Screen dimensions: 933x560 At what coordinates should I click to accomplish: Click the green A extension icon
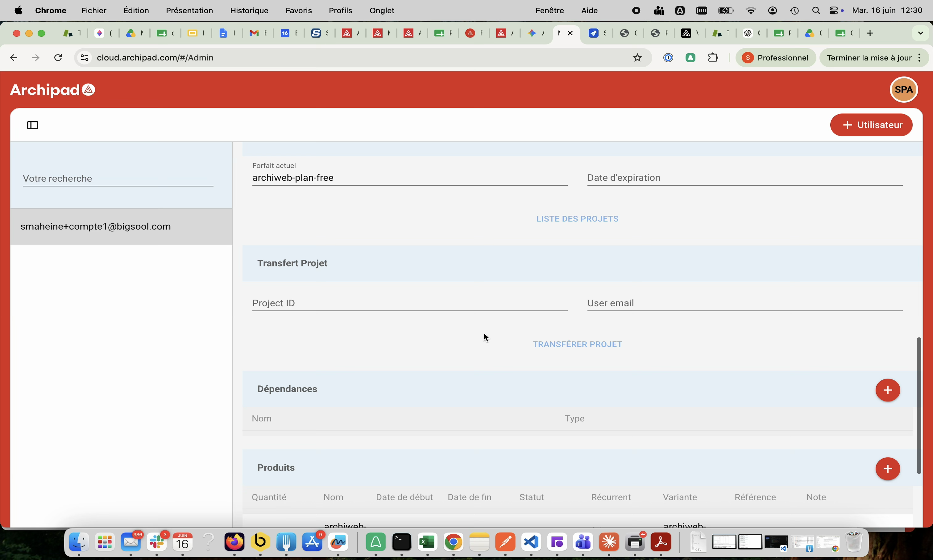690,58
